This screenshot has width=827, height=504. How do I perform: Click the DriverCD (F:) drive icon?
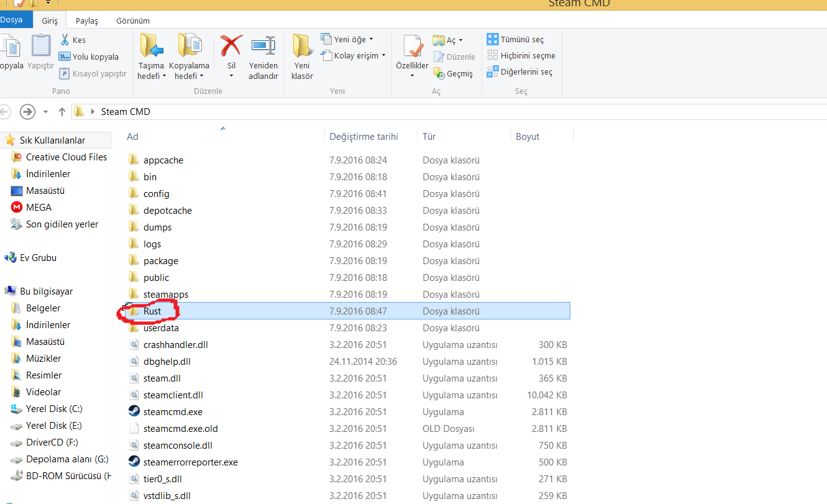16,442
